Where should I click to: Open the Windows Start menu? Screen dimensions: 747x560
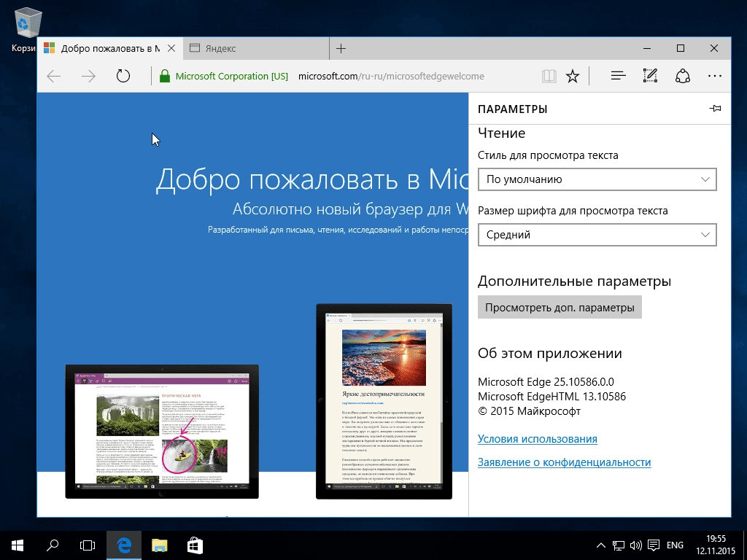[18, 545]
